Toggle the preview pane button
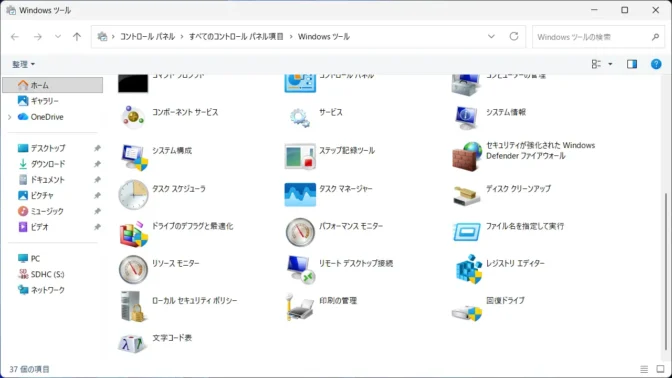This screenshot has height=378, width=672. click(x=632, y=64)
